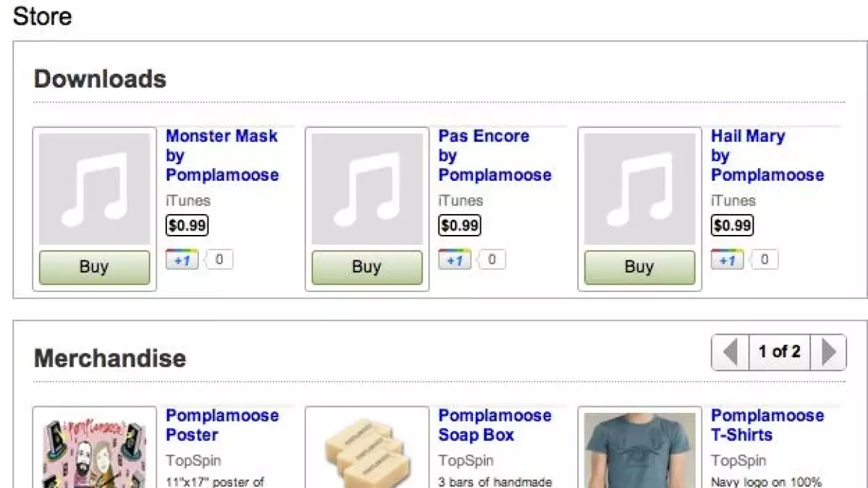Click the +1 button under Hail Mary
The height and width of the screenshot is (488, 868).
[727, 260]
